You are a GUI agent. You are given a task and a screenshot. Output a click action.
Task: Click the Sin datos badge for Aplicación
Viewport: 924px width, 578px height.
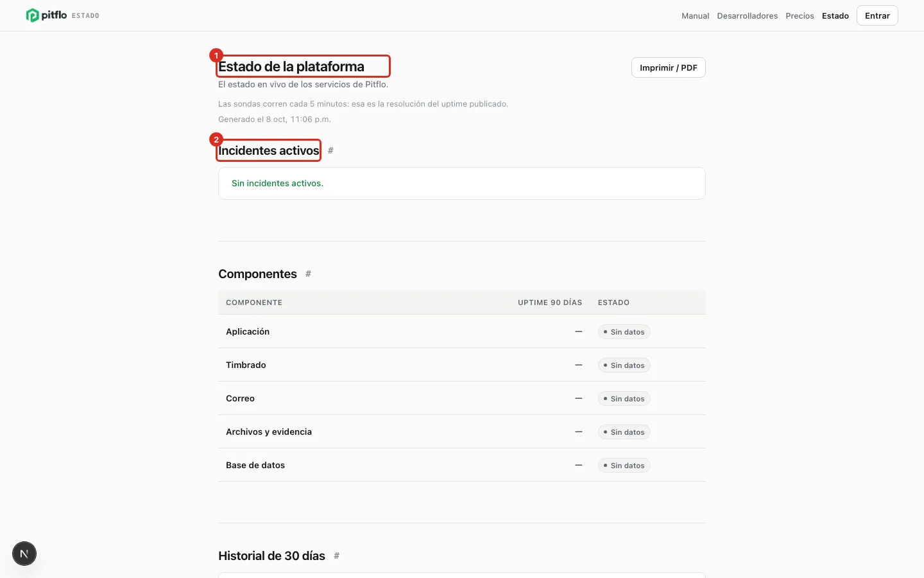coord(624,332)
